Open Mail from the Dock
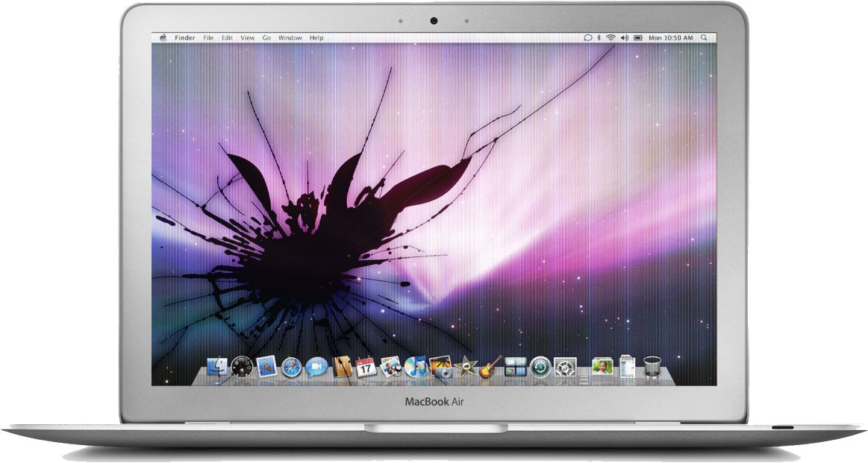This screenshot has width=868, height=463. click(x=266, y=366)
